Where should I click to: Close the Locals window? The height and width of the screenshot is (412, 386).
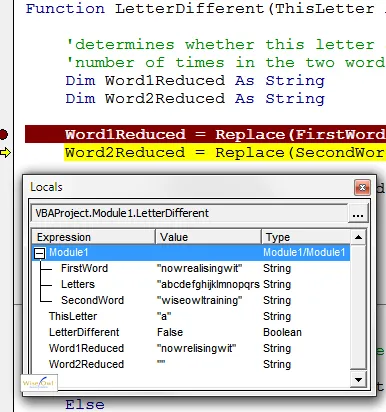[362, 188]
